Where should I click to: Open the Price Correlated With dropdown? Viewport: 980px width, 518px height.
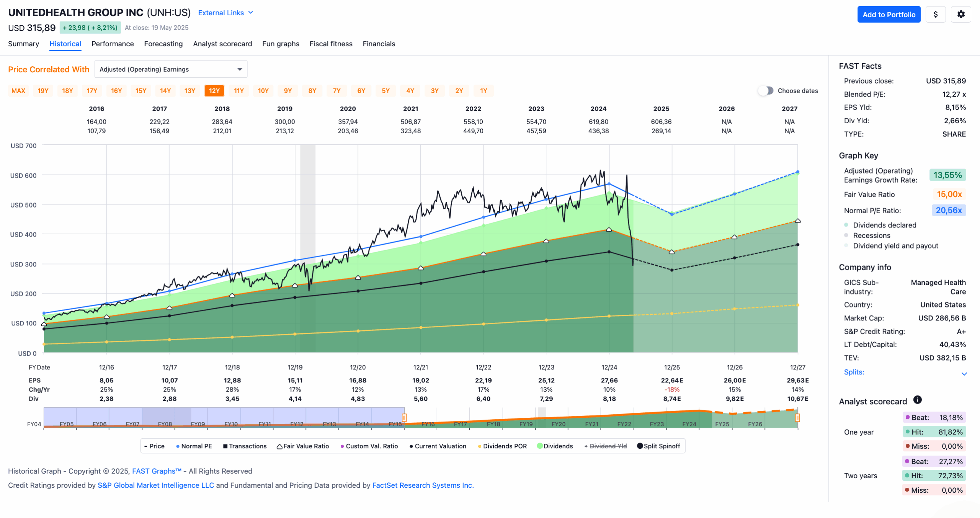[171, 69]
